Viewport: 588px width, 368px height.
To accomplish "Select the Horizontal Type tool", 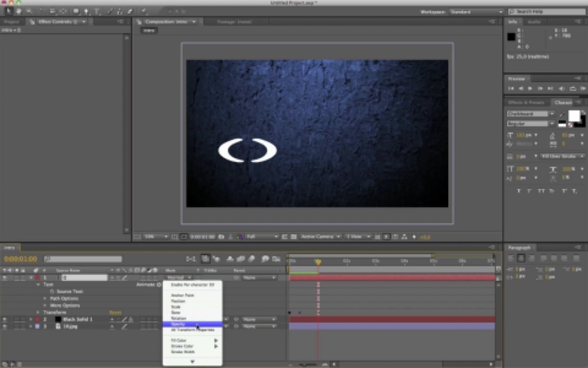I will [97, 11].
